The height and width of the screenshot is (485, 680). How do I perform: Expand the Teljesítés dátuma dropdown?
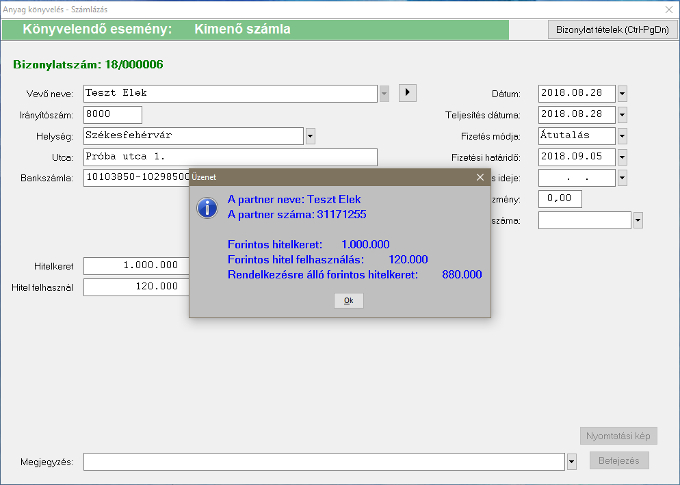click(x=622, y=114)
